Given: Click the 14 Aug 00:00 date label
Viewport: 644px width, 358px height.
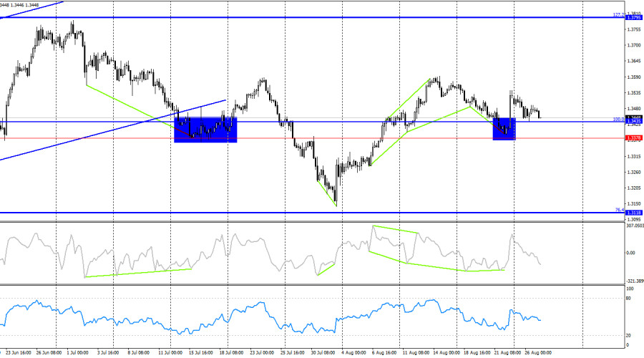Looking at the screenshot, I should click(447, 353).
